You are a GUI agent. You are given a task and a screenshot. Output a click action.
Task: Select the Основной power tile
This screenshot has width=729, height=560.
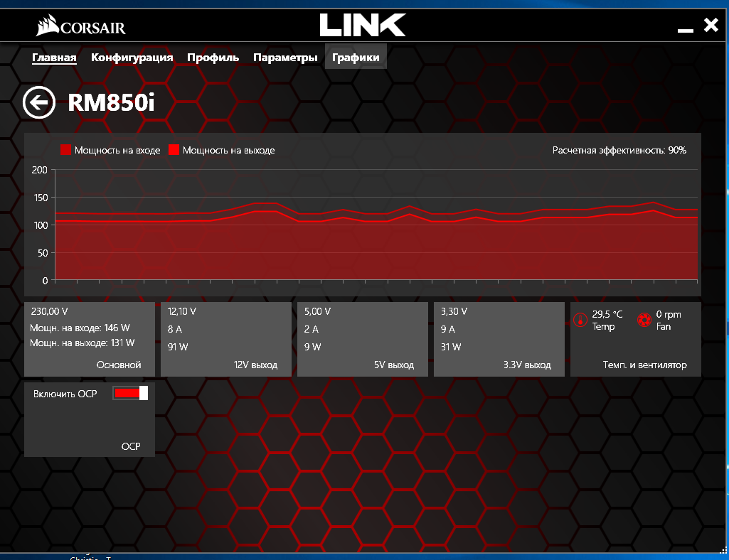(x=90, y=339)
